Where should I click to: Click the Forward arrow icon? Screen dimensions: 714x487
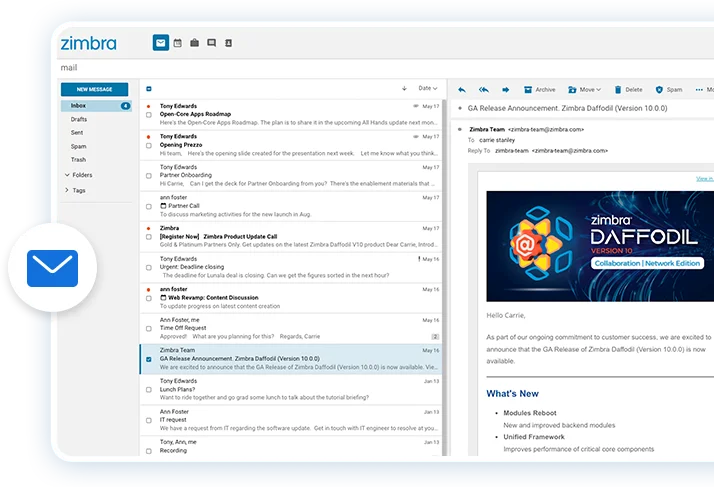(505, 90)
